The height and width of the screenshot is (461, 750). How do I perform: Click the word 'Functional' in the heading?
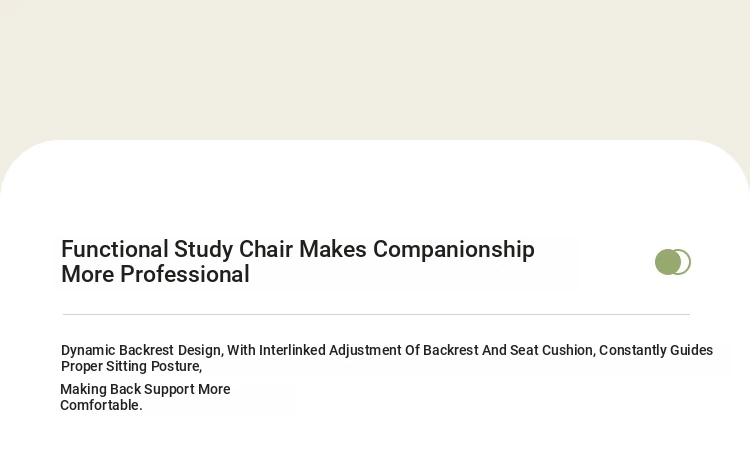click(x=114, y=249)
